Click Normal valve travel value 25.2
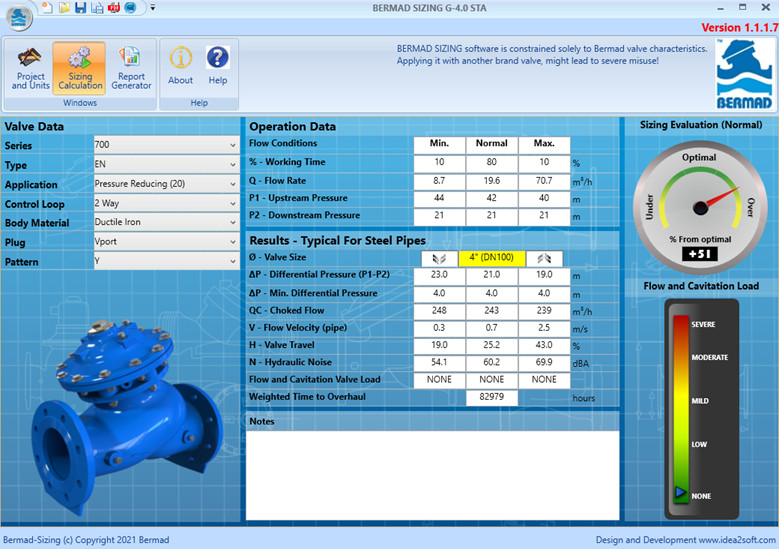Viewport: 779px width, 549px height. tap(492, 345)
